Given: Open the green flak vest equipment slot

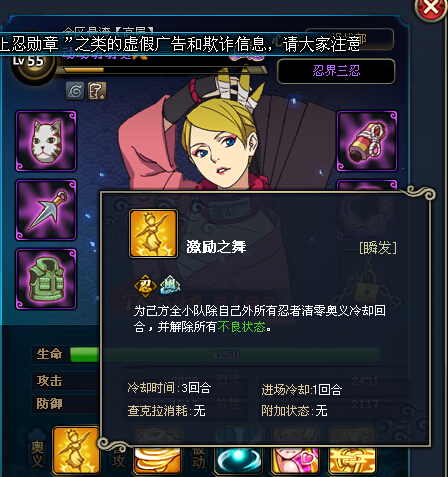Looking at the screenshot, I should (46, 279).
